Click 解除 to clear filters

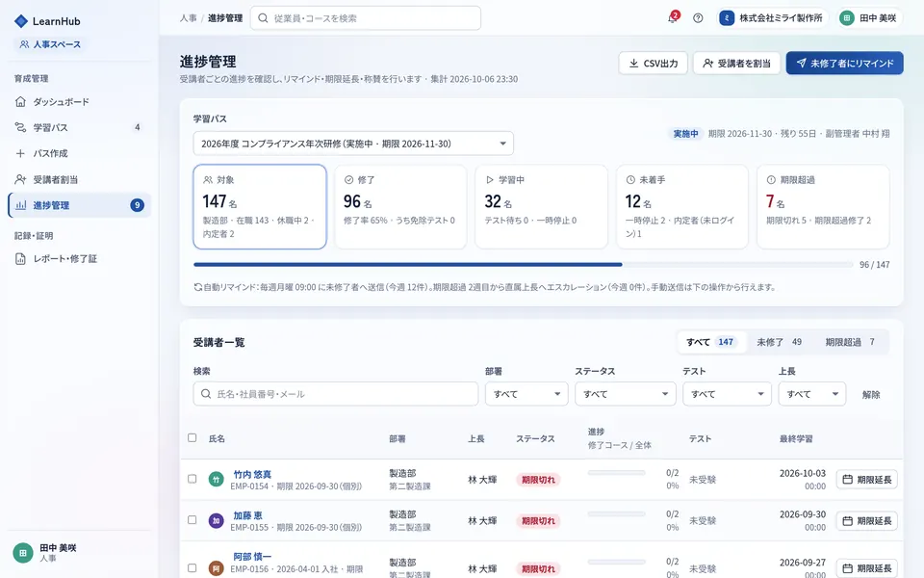(871, 395)
